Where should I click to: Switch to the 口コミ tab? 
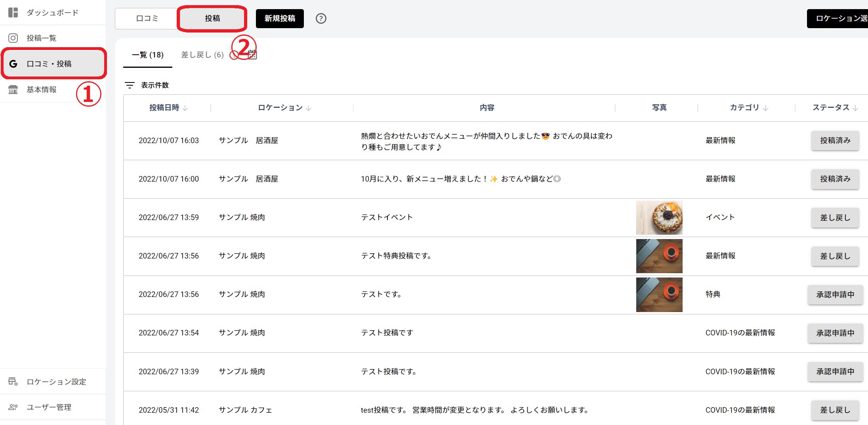click(x=147, y=19)
